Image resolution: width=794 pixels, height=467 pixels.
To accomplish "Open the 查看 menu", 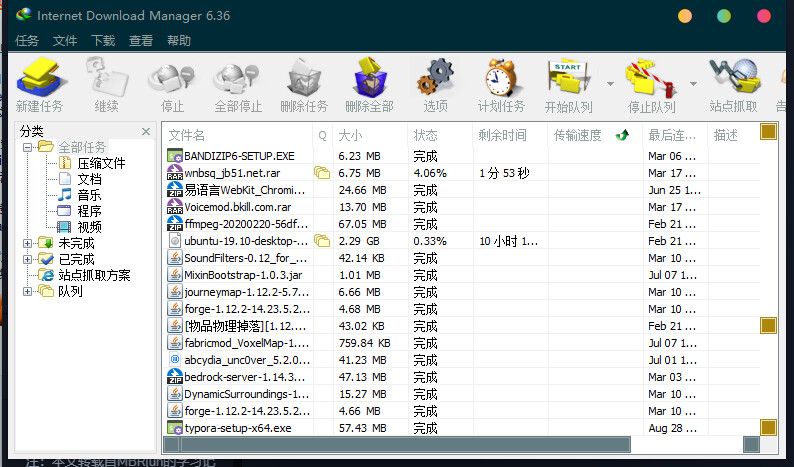I will pyautogui.click(x=141, y=41).
